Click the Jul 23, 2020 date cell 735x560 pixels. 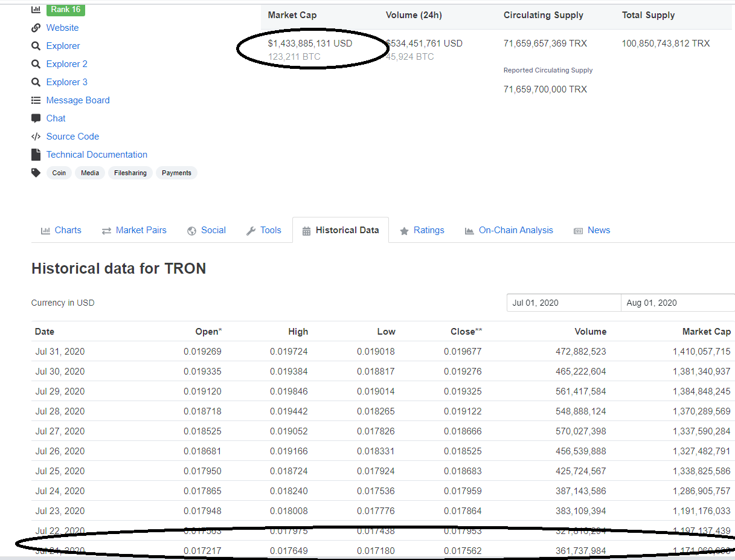(60, 511)
